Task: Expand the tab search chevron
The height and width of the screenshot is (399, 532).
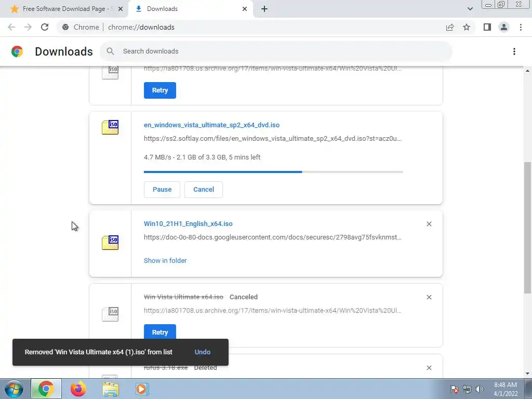Action: pos(470,9)
